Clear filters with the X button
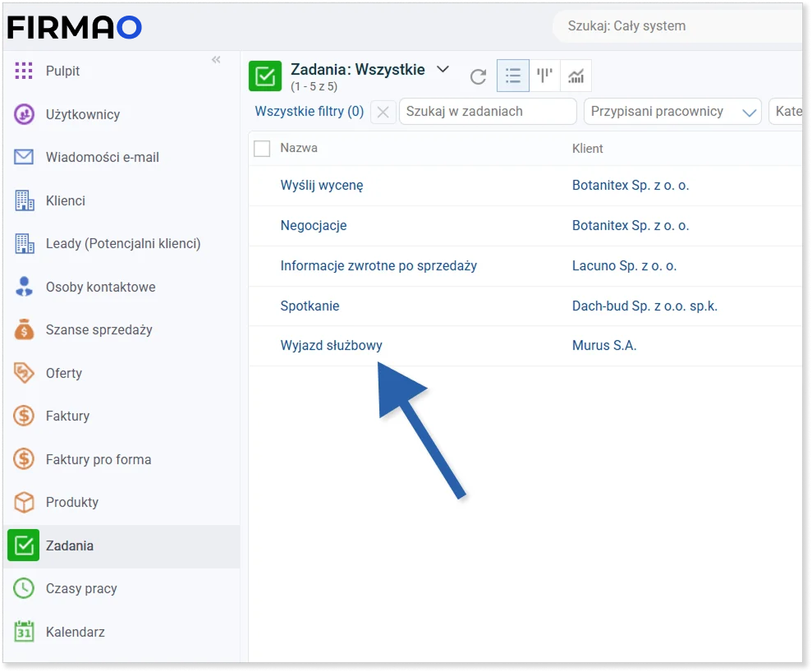The image size is (812, 672). [383, 112]
